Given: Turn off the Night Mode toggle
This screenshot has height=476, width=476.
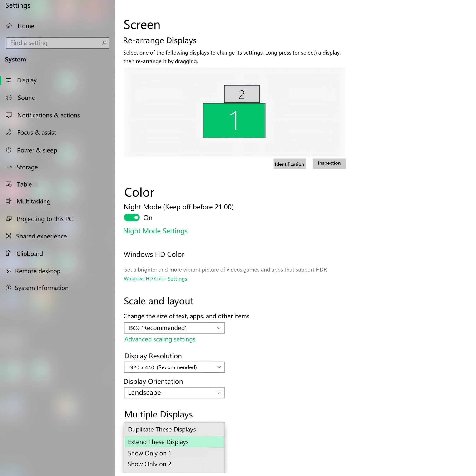Looking at the screenshot, I should [x=132, y=218].
